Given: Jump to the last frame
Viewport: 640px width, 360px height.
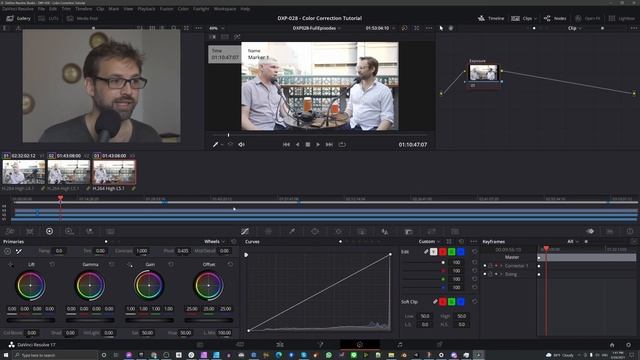Looking at the screenshot, I should point(329,144).
